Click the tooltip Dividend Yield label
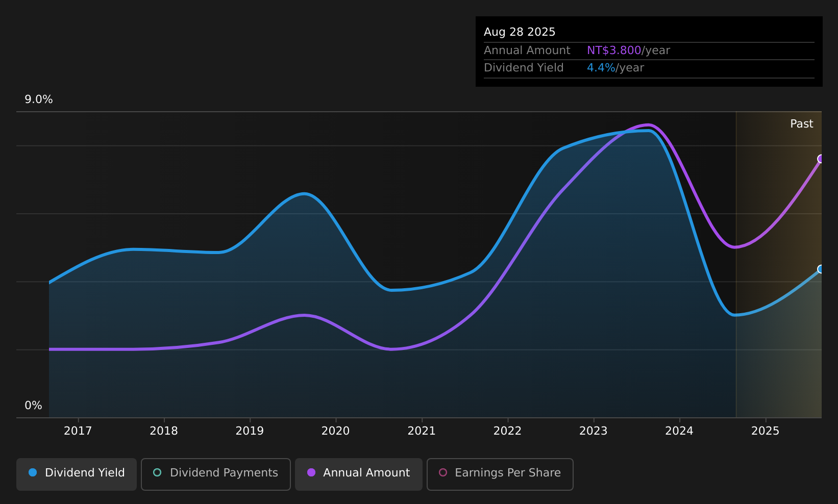This screenshot has height=504, width=838. 524,68
